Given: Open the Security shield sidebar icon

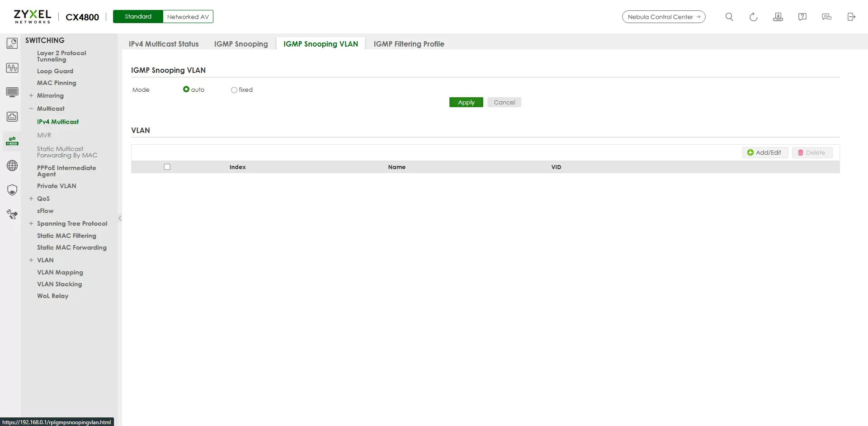Looking at the screenshot, I should (x=12, y=190).
